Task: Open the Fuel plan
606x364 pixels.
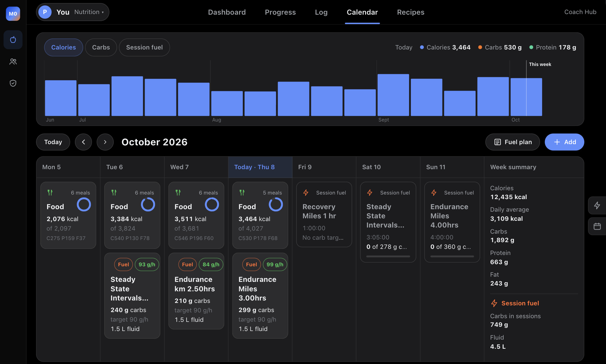Action: point(513,142)
